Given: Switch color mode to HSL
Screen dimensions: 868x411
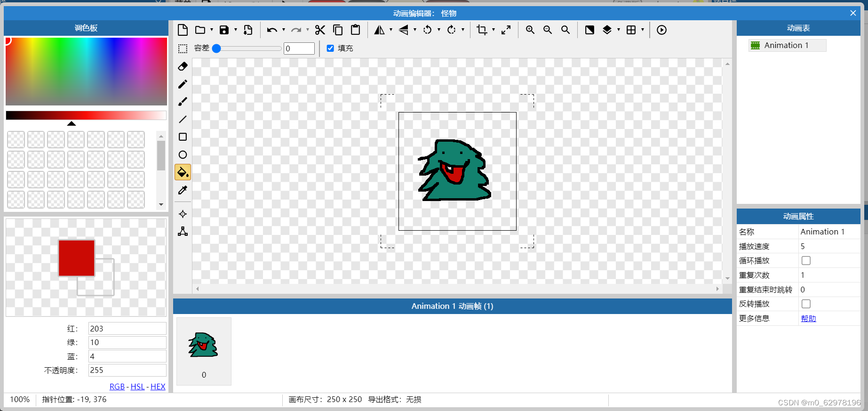Looking at the screenshot, I should tap(137, 387).
